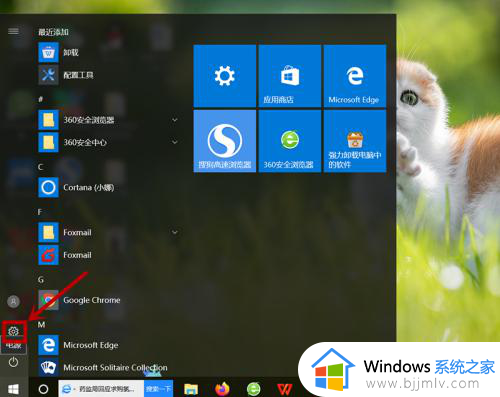Open the Sogou browser tile
This screenshot has height=397, width=500.
pyautogui.click(x=225, y=141)
